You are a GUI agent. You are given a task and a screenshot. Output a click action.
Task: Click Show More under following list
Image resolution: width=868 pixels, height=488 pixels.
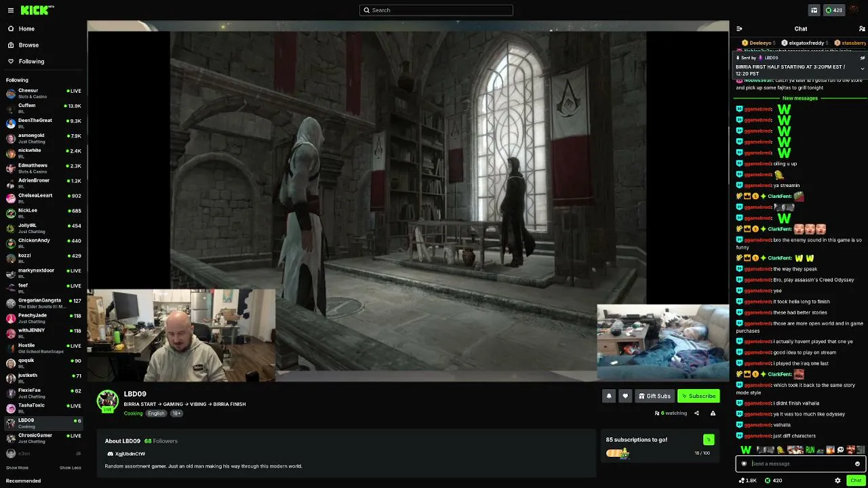click(17, 468)
